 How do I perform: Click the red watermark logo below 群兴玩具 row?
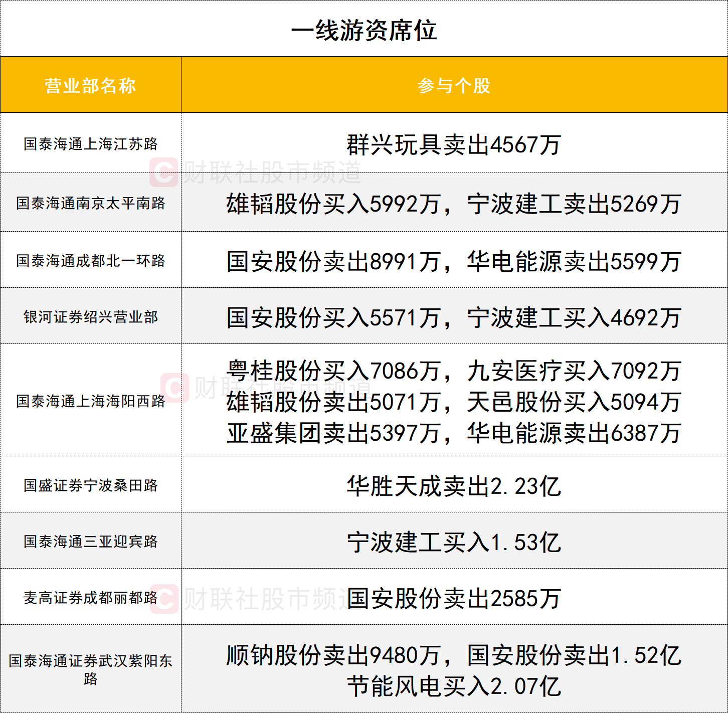point(164,172)
